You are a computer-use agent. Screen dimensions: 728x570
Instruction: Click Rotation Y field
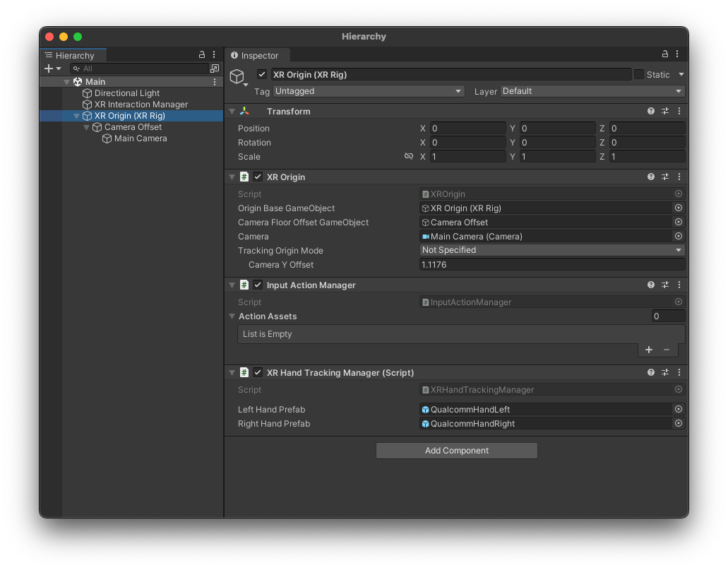click(557, 143)
